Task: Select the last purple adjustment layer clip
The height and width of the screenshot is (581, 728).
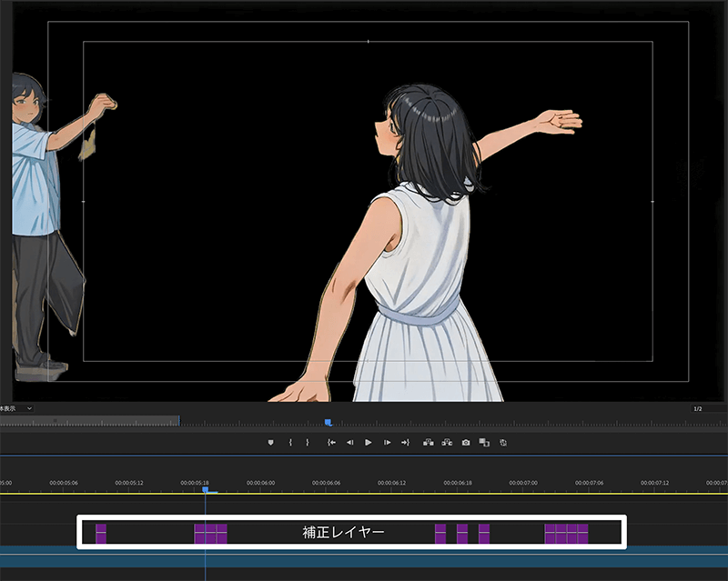Action: click(x=582, y=534)
